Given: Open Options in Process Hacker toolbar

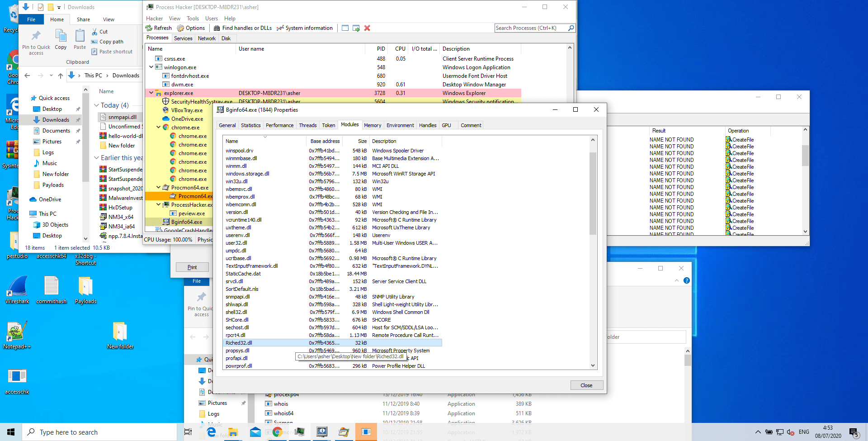Looking at the screenshot, I should pos(191,28).
